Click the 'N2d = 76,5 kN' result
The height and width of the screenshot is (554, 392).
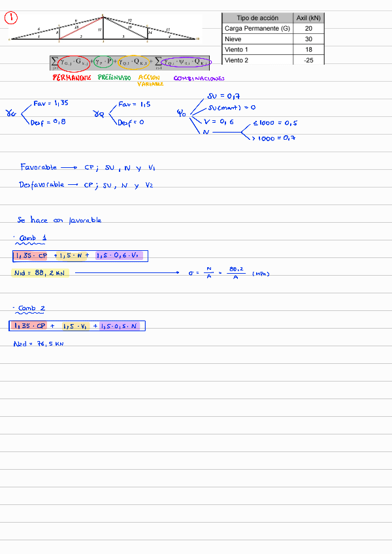tap(39, 344)
